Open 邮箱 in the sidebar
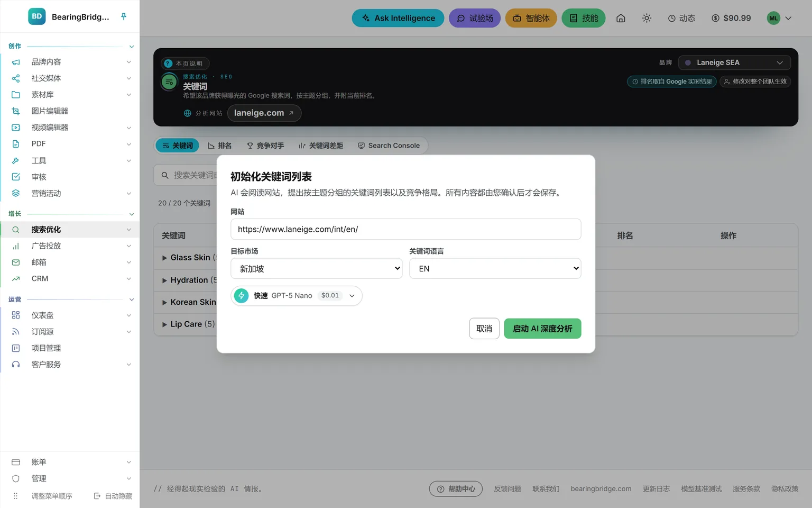Viewport: 812px width, 508px height. click(x=70, y=262)
